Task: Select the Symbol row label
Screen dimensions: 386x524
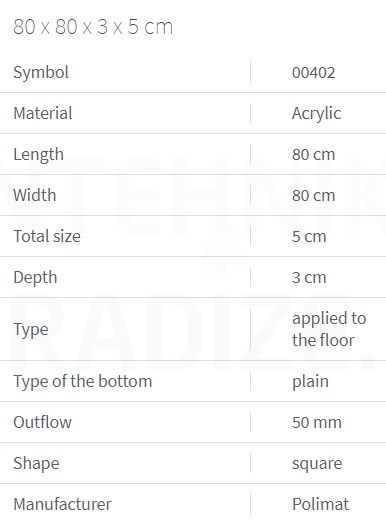Action: point(41,73)
